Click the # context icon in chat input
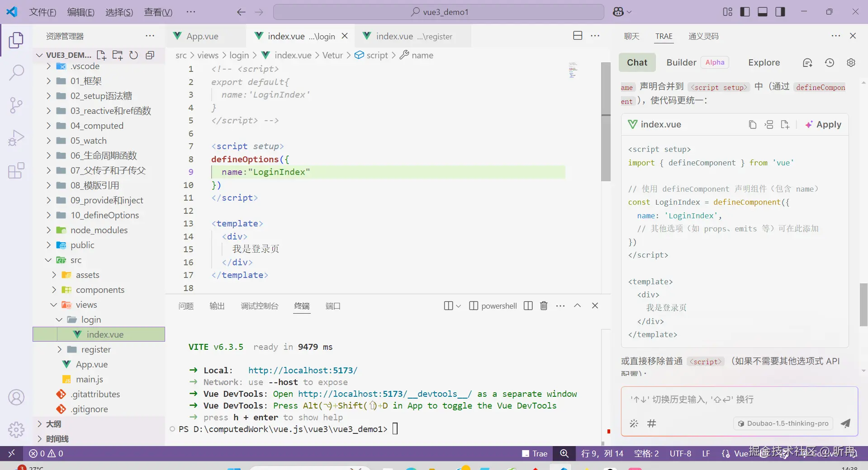 (x=651, y=423)
